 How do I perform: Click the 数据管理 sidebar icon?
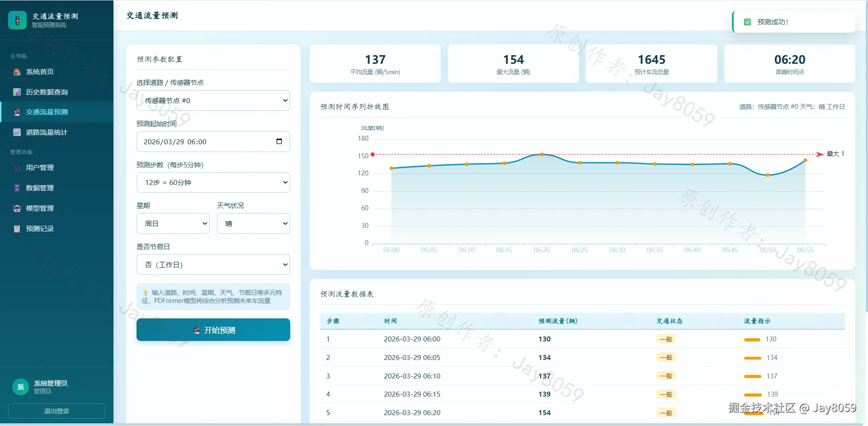click(17, 188)
